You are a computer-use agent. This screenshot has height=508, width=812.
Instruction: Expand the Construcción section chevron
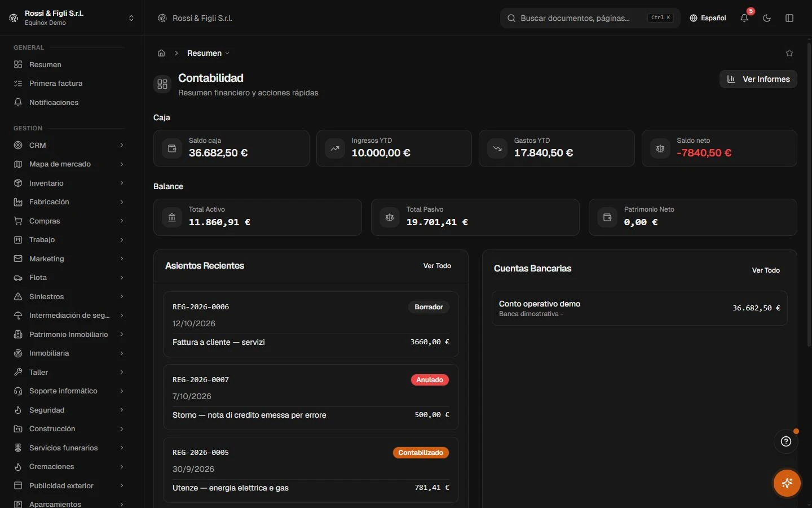point(122,429)
